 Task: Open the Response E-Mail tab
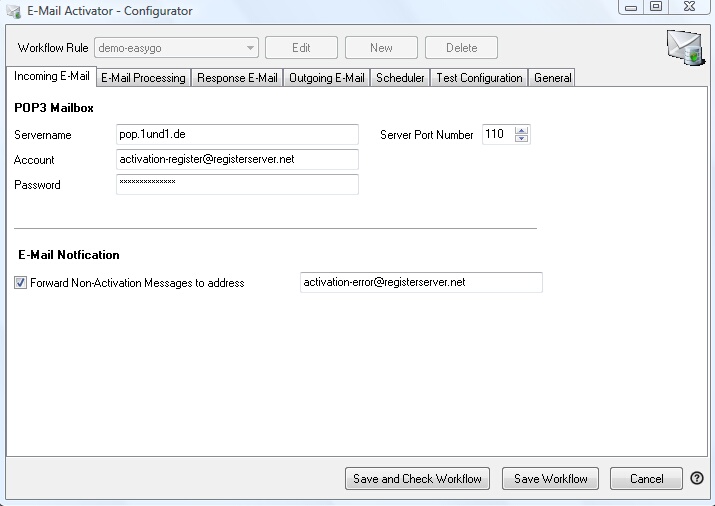coord(237,78)
